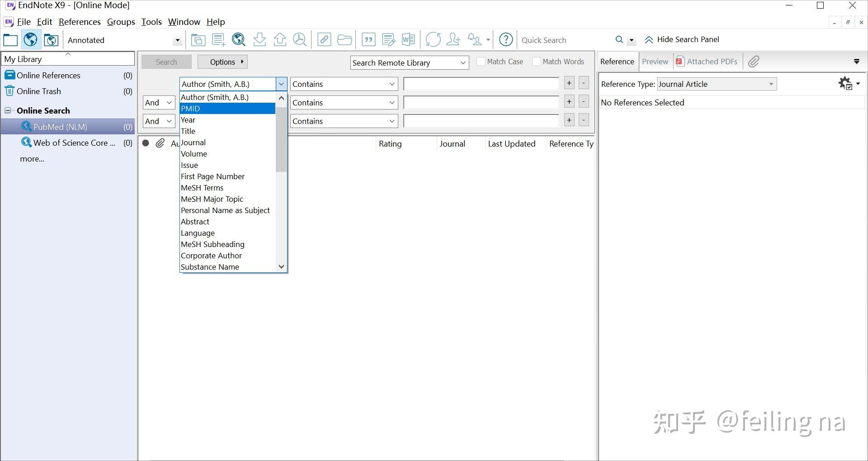
Task: Switch to the Preview tab
Action: point(655,62)
